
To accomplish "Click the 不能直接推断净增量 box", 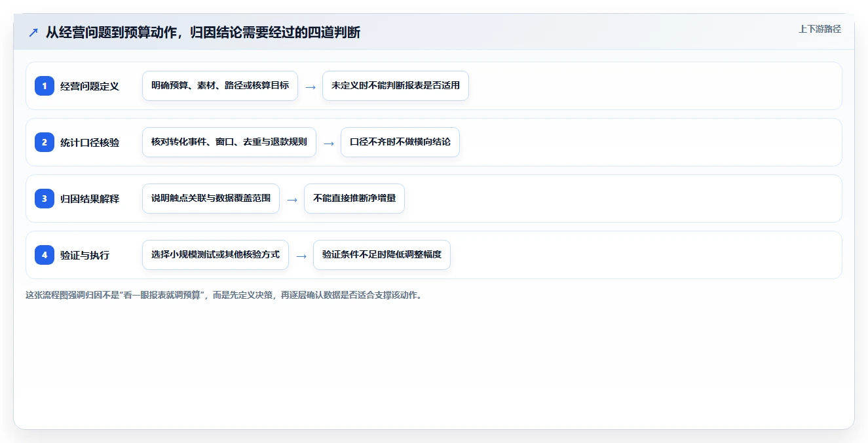I will (354, 199).
